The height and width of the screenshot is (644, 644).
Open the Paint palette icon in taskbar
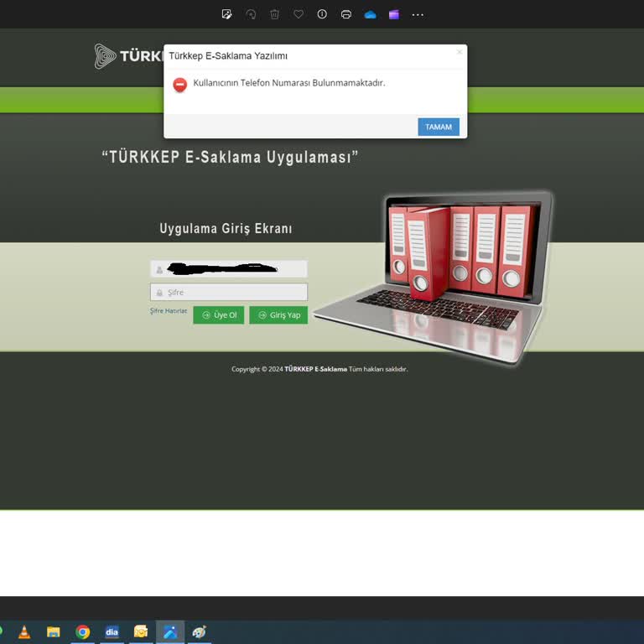click(200, 632)
